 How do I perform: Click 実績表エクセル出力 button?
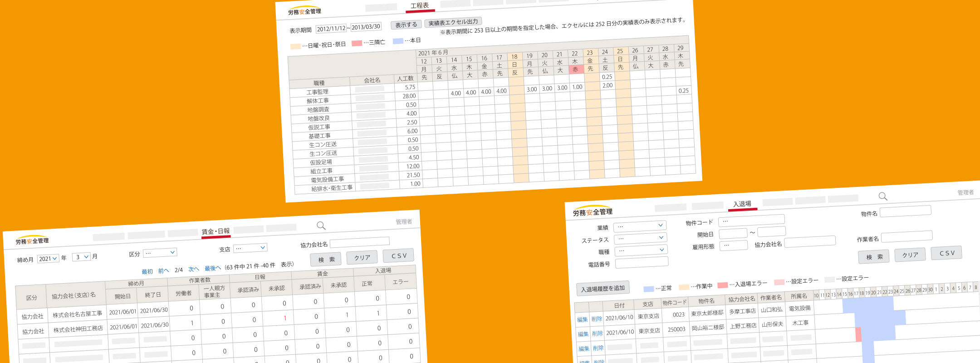coord(453,22)
